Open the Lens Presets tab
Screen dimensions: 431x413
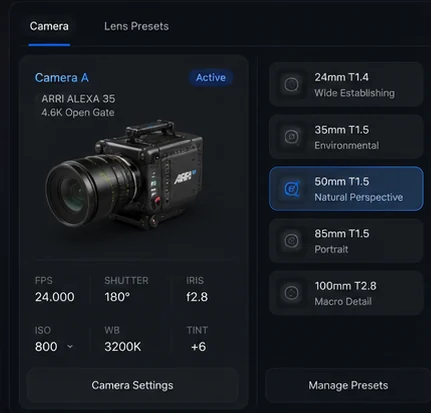[x=136, y=26]
